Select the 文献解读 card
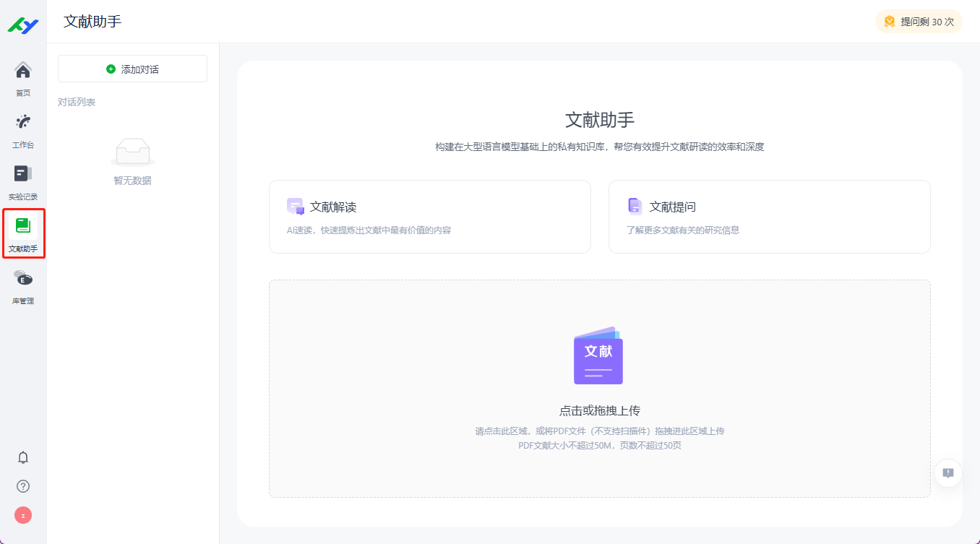The image size is (980, 544). coord(429,217)
